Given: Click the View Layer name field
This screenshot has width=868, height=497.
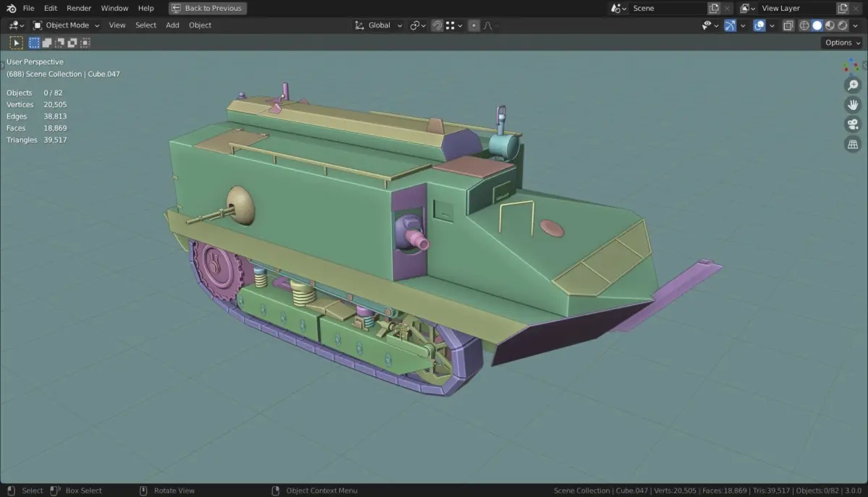Looking at the screenshot, I should click(797, 8).
